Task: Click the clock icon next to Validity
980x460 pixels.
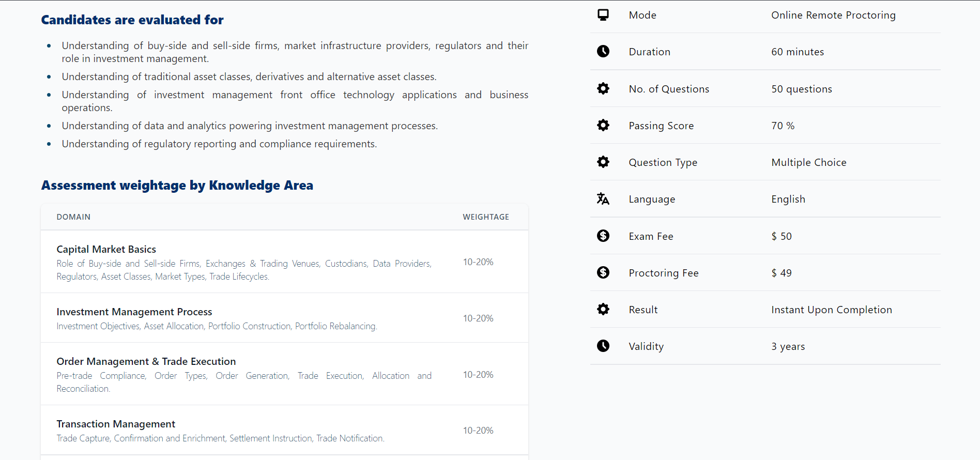Action: tap(603, 346)
